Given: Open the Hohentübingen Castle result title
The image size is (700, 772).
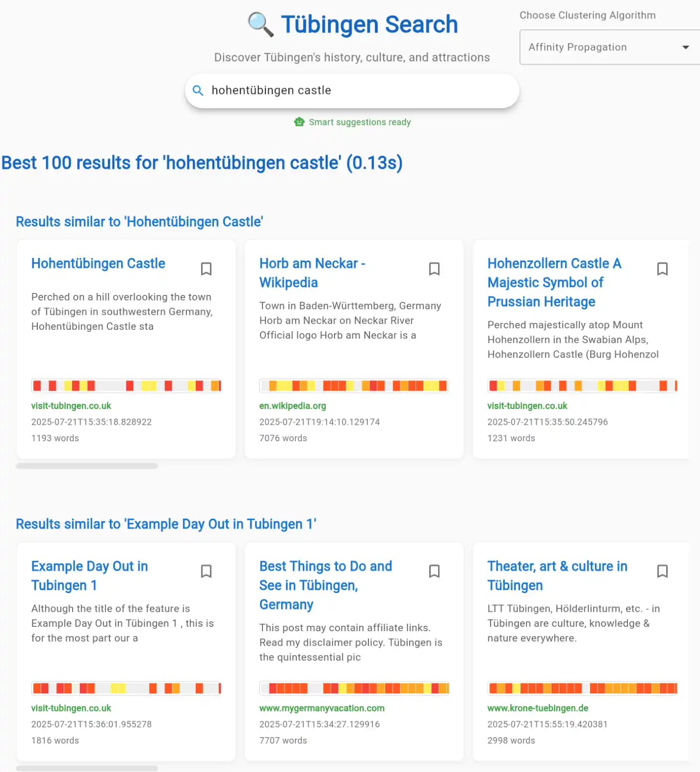Looking at the screenshot, I should [x=98, y=263].
